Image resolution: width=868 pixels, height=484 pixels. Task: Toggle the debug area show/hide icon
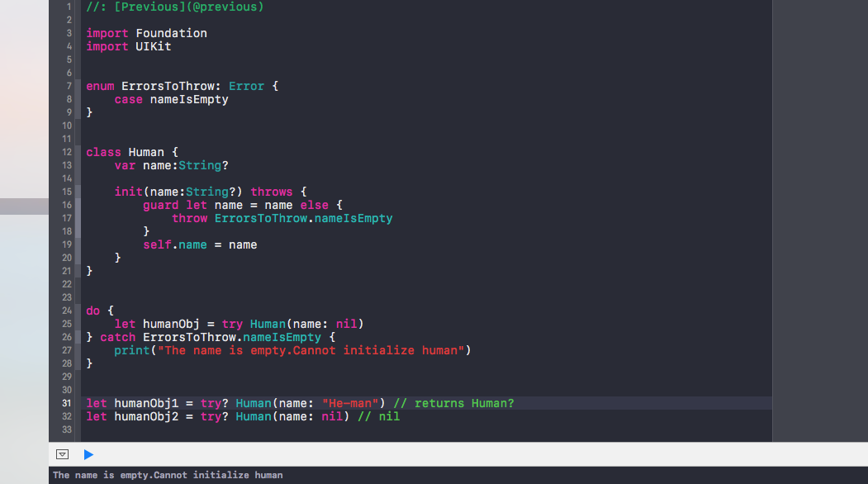pyautogui.click(x=63, y=454)
